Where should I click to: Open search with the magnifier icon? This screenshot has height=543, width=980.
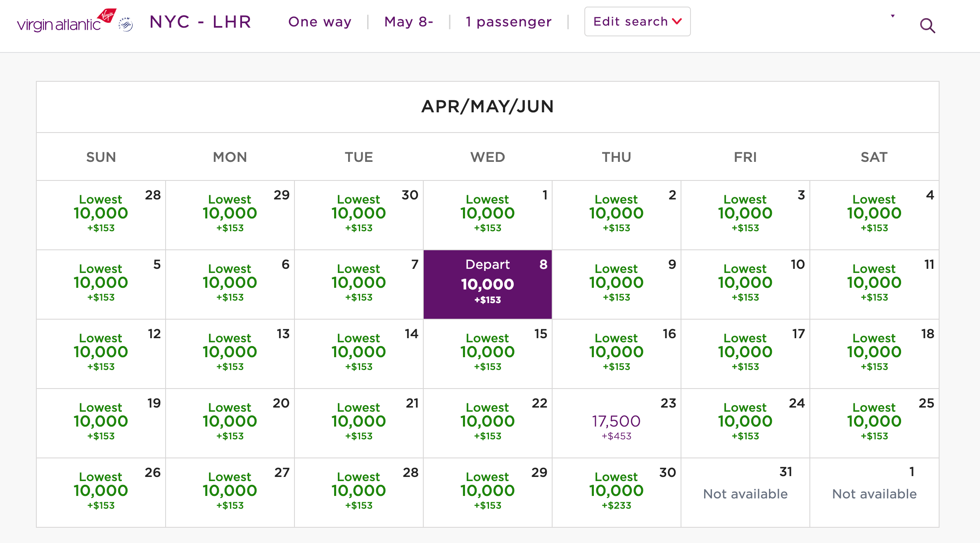click(x=927, y=26)
